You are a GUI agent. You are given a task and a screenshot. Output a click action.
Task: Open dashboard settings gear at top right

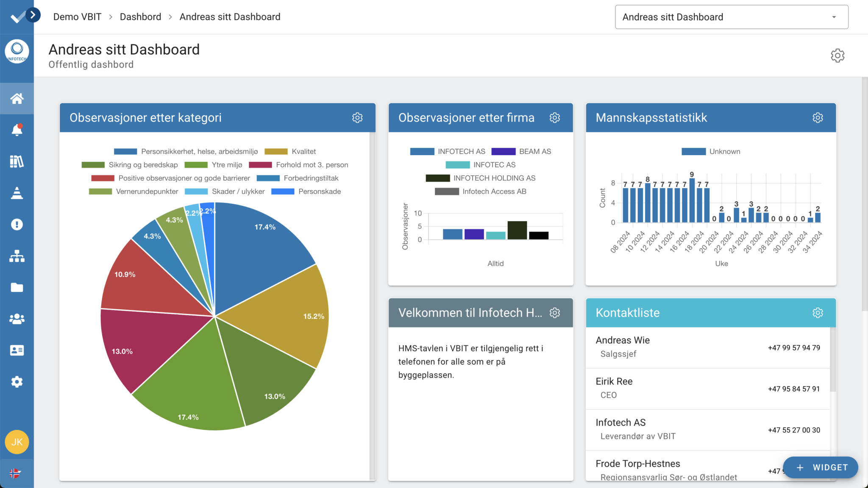[x=837, y=55]
